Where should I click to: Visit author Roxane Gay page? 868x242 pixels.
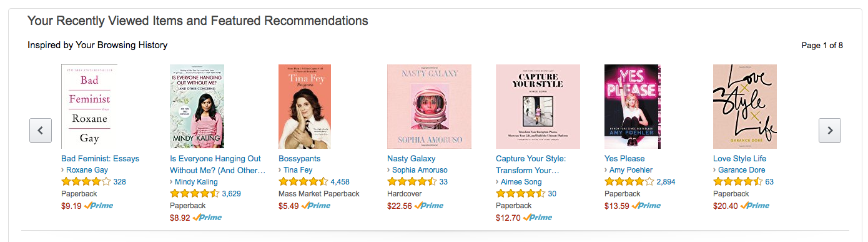(x=87, y=170)
